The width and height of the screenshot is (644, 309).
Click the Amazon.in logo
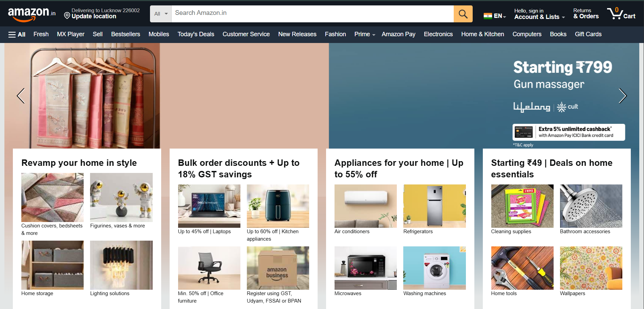32,14
